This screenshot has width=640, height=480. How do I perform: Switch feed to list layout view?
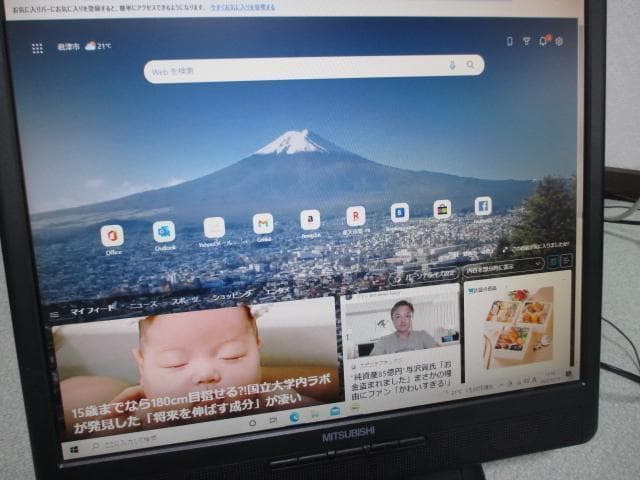click(x=567, y=260)
